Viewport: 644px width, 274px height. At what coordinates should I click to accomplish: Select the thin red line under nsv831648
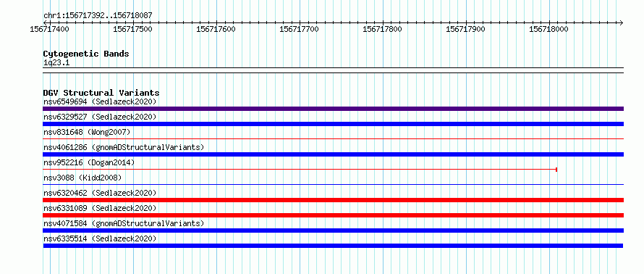333,139
